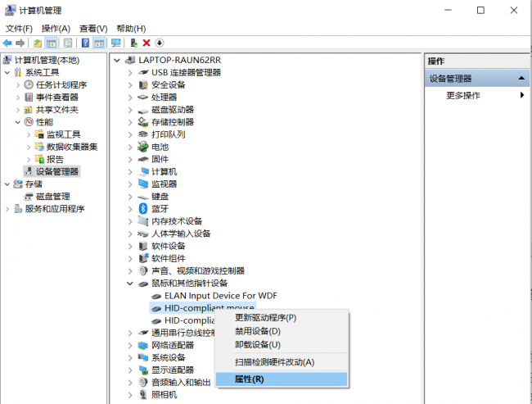Select the 存储控制器 category label
532x404 pixels.
click(173, 122)
